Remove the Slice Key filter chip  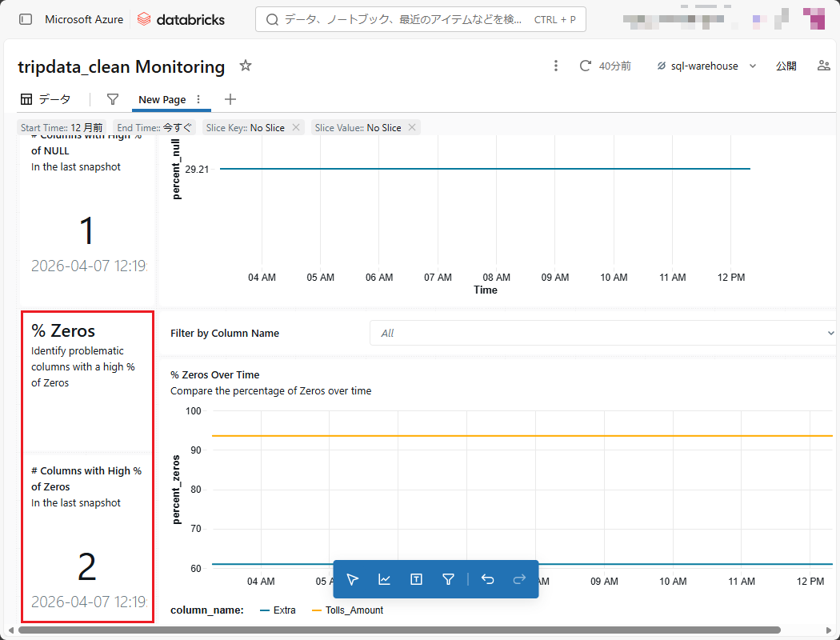coord(296,127)
